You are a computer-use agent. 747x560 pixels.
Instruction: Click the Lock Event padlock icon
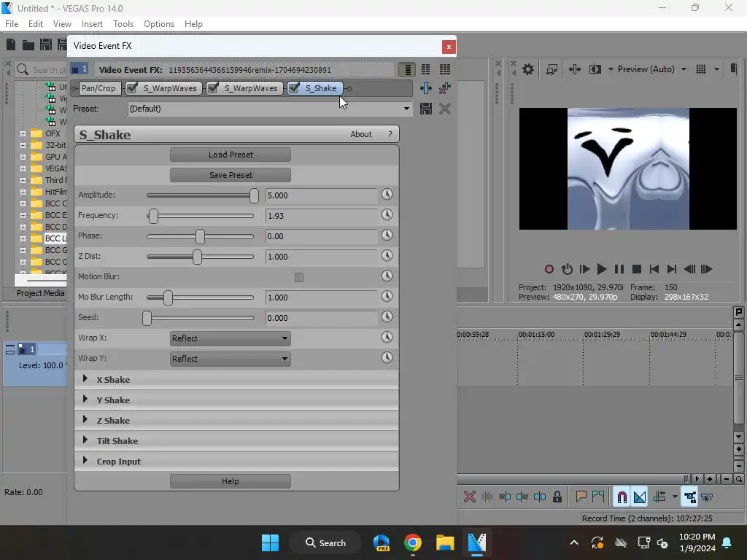coord(557,497)
